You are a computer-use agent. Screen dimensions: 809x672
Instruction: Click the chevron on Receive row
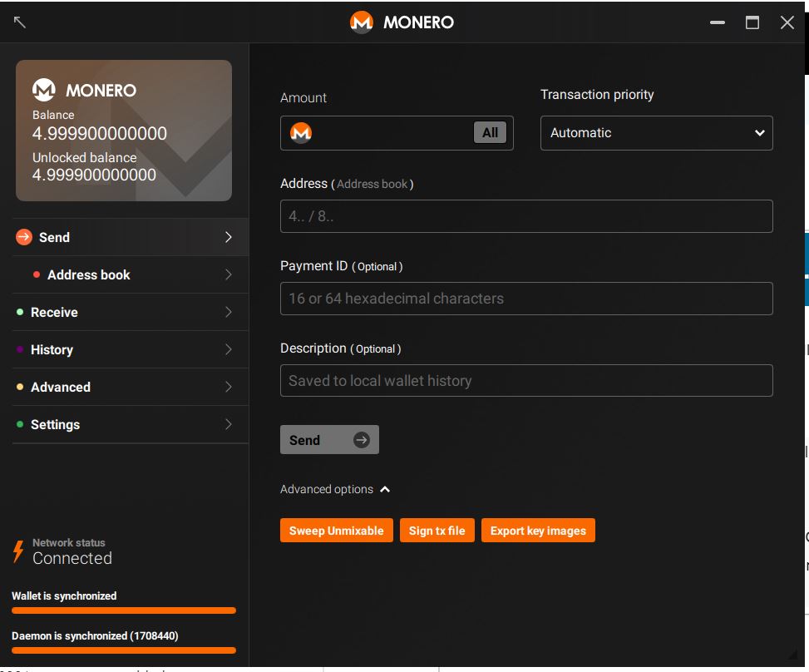229,312
